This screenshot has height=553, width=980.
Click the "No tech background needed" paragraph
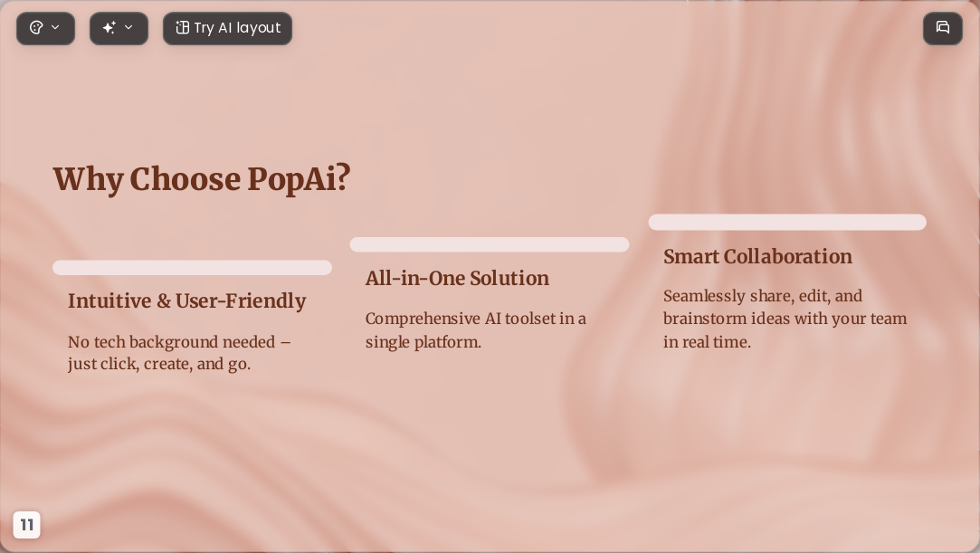pos(179,353)
